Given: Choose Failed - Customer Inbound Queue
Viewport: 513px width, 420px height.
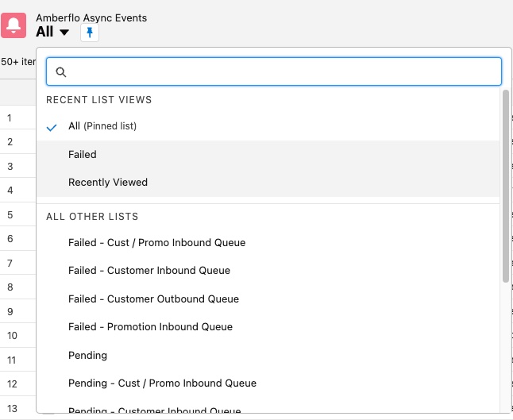Looking at the screenshot, I should pyautogui.click(x=149, y=270).
